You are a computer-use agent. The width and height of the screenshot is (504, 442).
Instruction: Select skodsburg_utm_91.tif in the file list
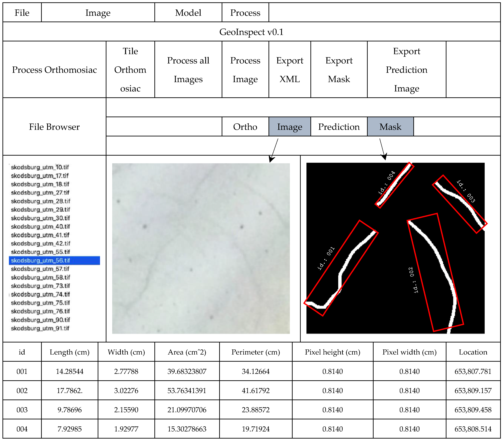[40, 328]
